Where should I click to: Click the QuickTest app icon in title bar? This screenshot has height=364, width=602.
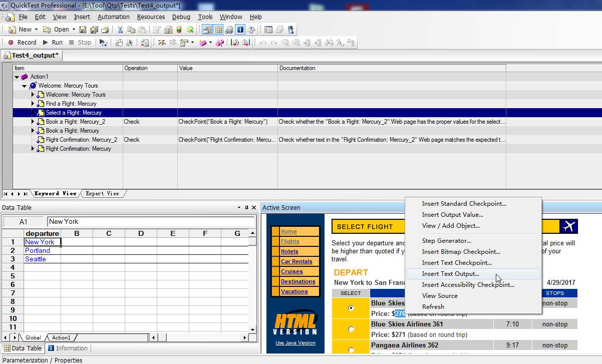[5, 5]
